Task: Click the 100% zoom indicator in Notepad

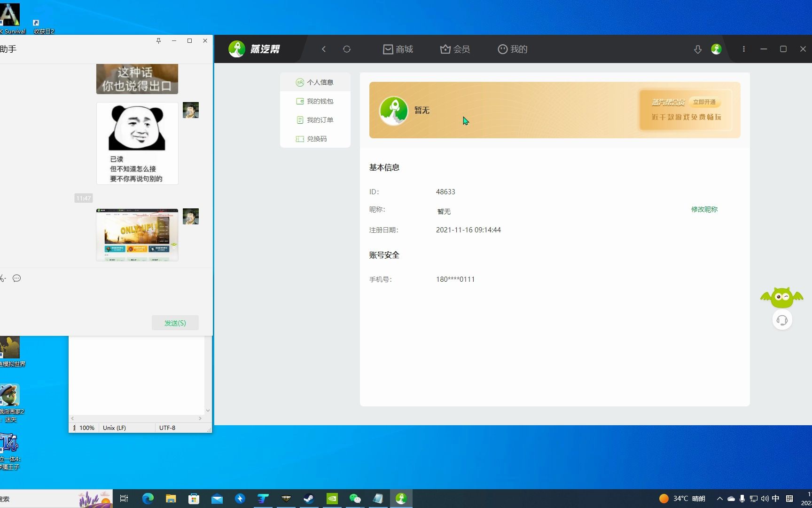Action: click(x=86, y=428)
